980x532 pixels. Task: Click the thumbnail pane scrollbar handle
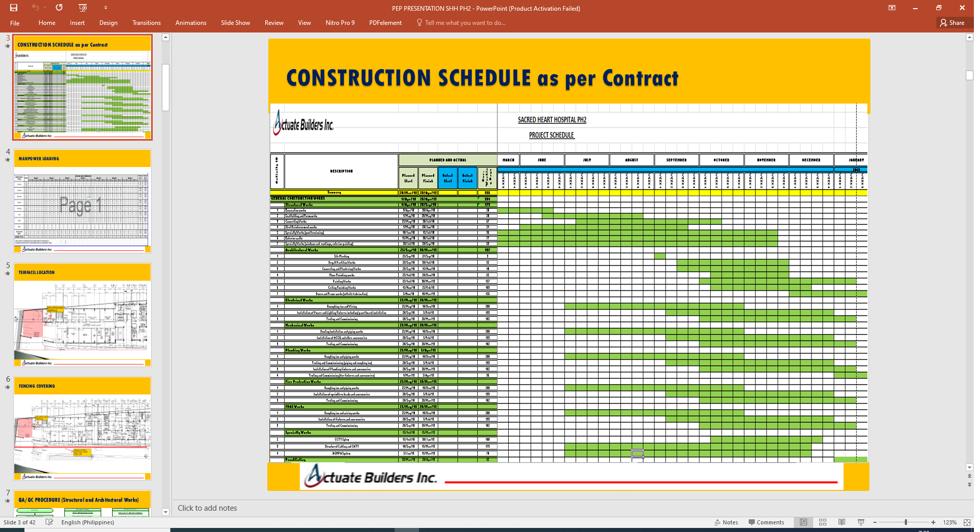[x=165, y=87]
